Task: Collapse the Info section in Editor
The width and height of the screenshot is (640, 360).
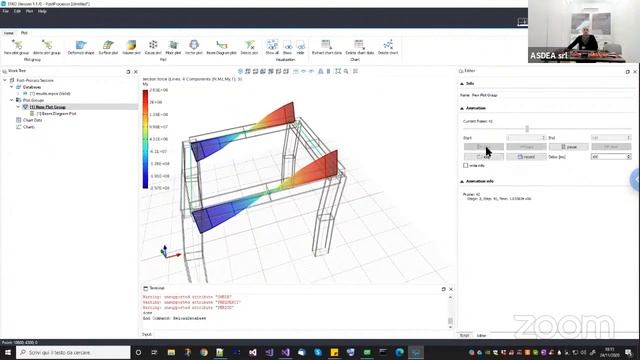Action: pos(462,84)
